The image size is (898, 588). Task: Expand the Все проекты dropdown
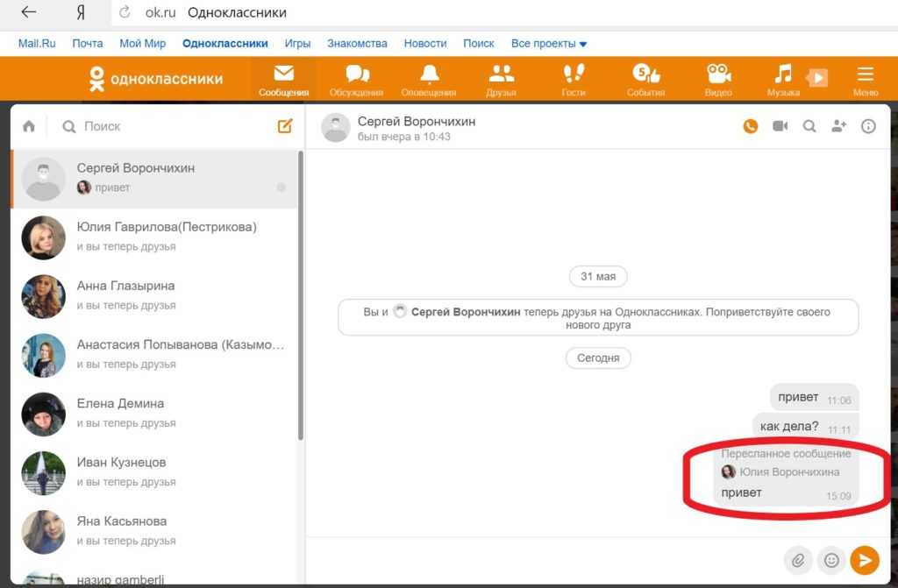pyautogui.click(x=549, y=44)
